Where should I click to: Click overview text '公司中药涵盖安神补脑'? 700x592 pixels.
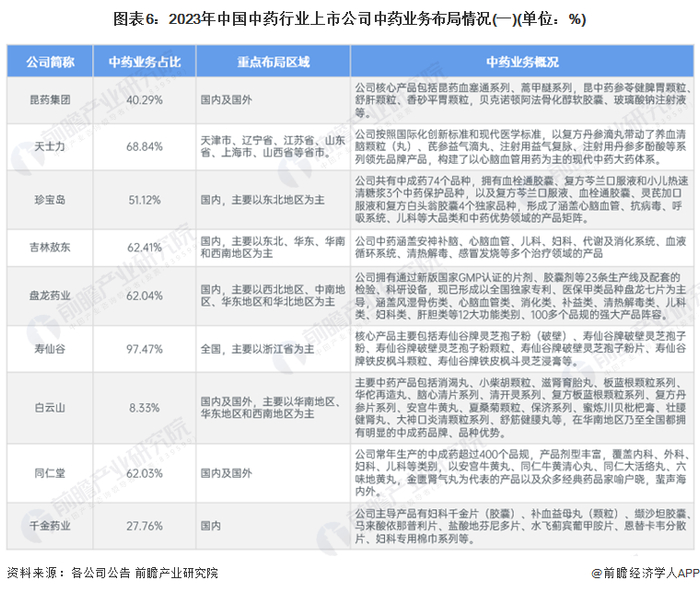coord(521,247)
